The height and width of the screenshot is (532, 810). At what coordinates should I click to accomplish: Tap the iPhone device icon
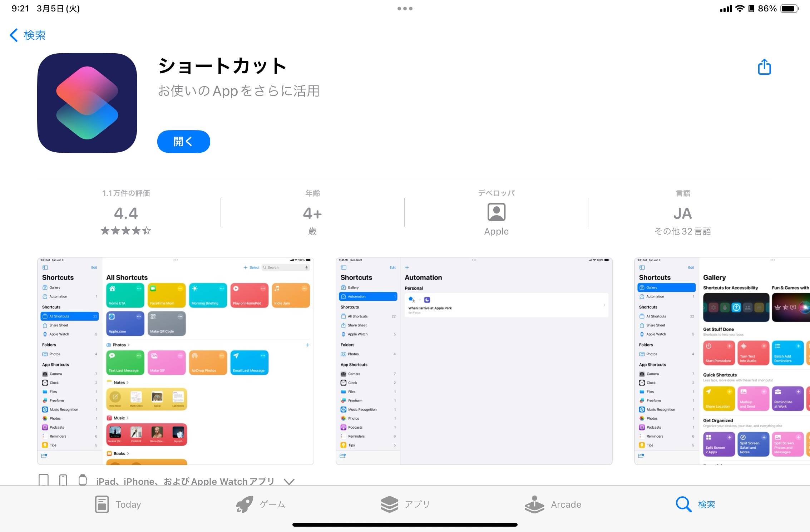[x=63, y=480]
